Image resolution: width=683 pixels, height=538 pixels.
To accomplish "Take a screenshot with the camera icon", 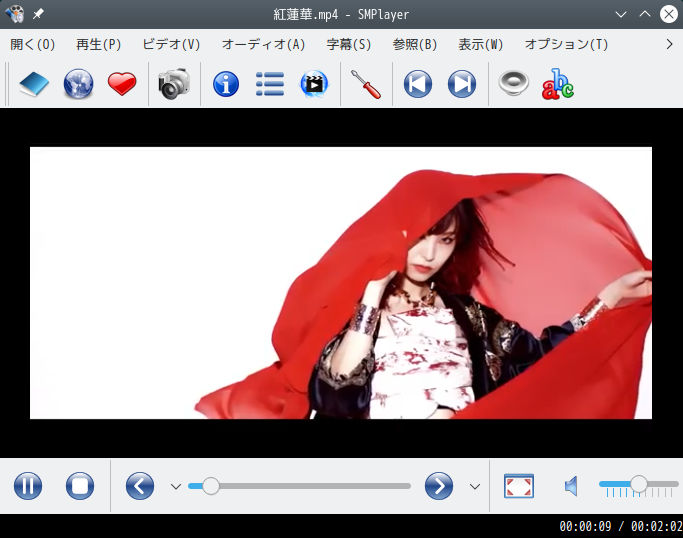I will click(174, 84).
